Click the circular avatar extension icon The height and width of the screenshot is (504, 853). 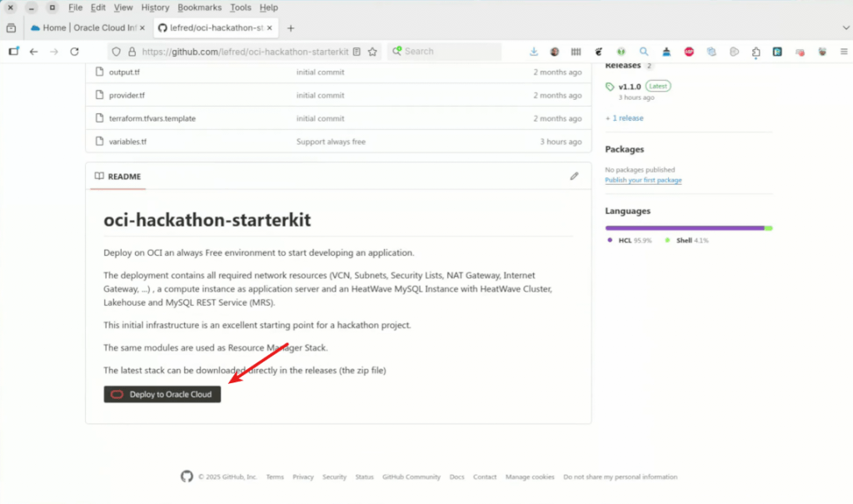click(x=554, y=52)
